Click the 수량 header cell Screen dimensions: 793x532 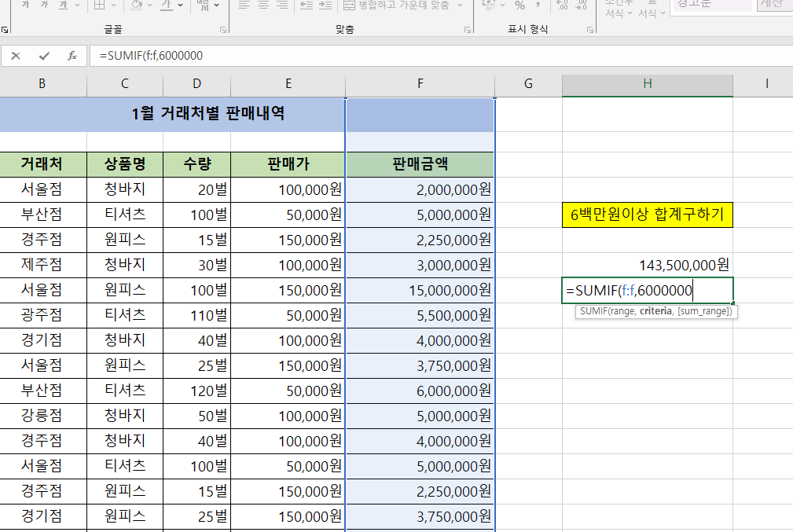click(x=196, y=164)
